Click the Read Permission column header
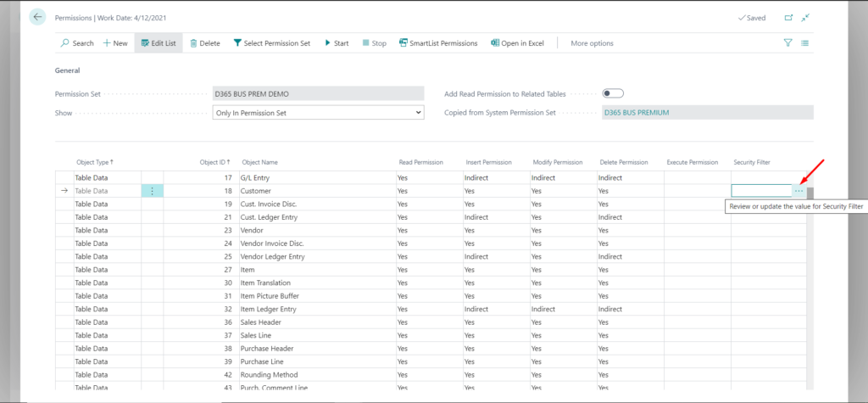 click(x=420, y=162)
